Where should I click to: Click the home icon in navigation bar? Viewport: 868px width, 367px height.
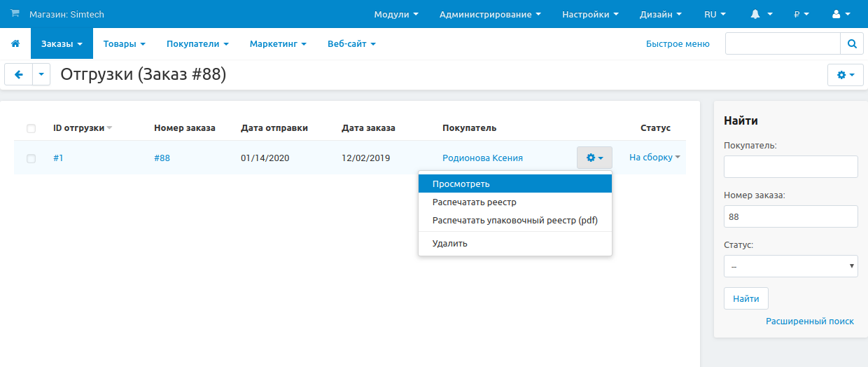click(15, 43)
